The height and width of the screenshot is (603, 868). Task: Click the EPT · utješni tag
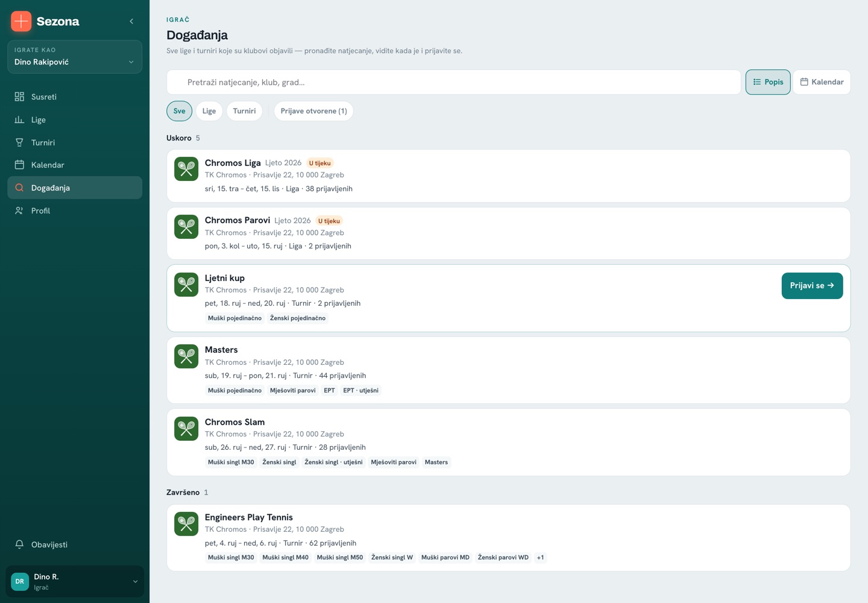click(361, 391)
